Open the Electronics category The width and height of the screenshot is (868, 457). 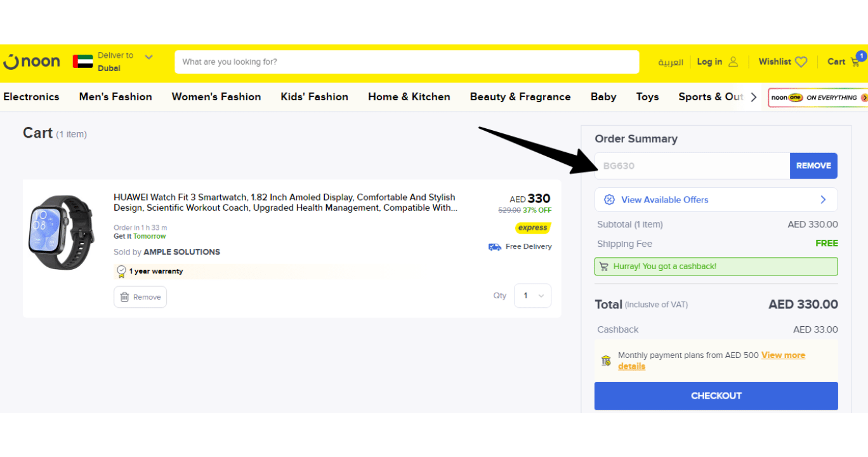click(31, 96)
